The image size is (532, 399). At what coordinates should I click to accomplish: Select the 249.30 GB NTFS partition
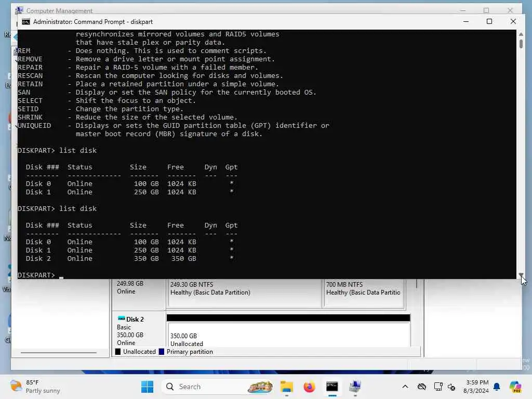[x=244, y=293]
